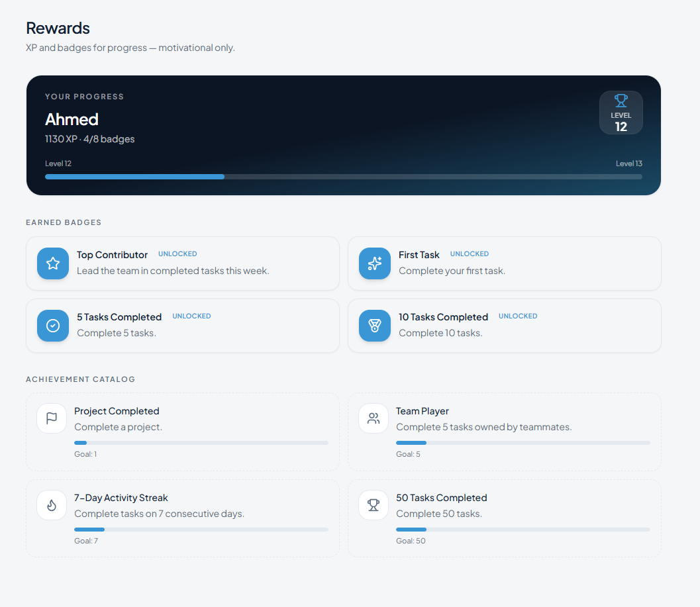Click 'Complete 5 tasks owned by teammates.' description
This screenshot has height=607, width=700.
coord(484,427)
